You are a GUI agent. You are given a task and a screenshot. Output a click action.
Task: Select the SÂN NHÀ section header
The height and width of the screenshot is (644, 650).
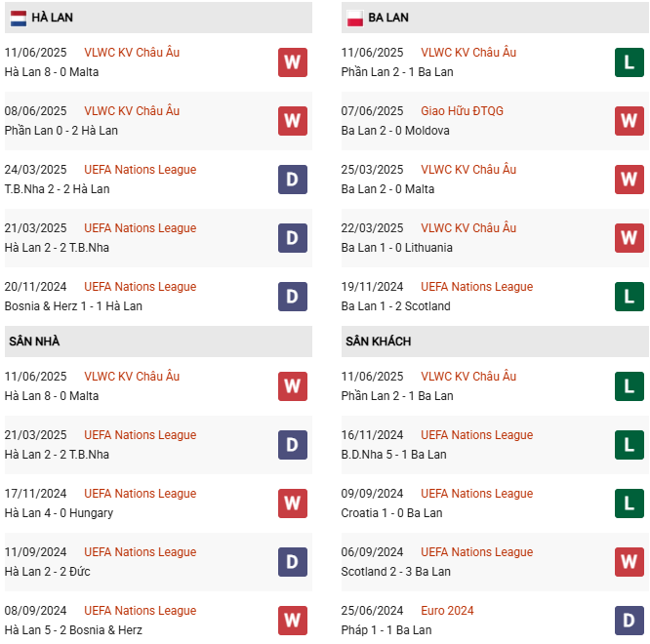pos(34,342)
